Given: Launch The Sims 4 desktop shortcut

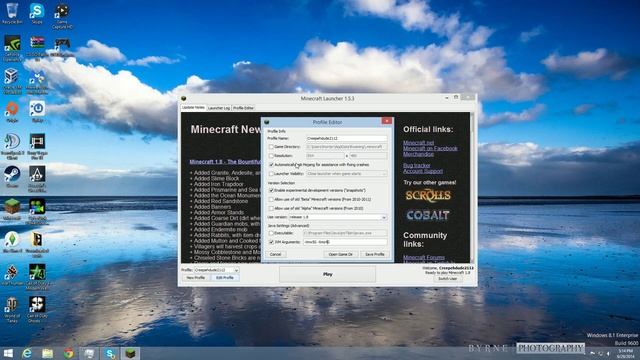Looking at the screenshot, I should click(x=12, y=242).
